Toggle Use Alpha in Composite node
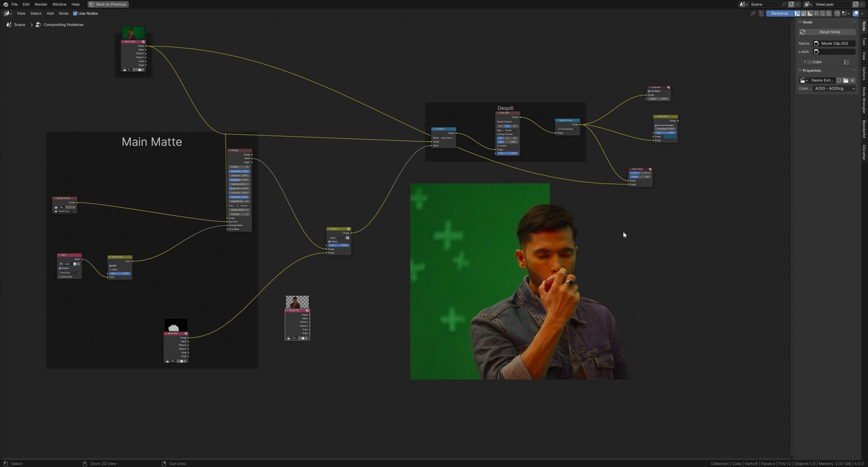The height and width of the screenshot is (467, 868). (649, 91)
